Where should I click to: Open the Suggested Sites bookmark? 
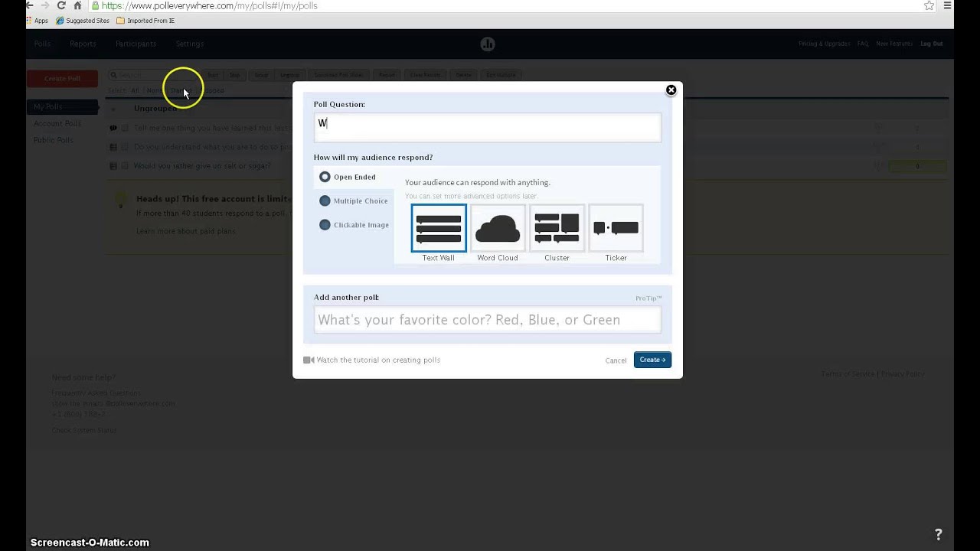pyautogui.click(x=82, y=21)
